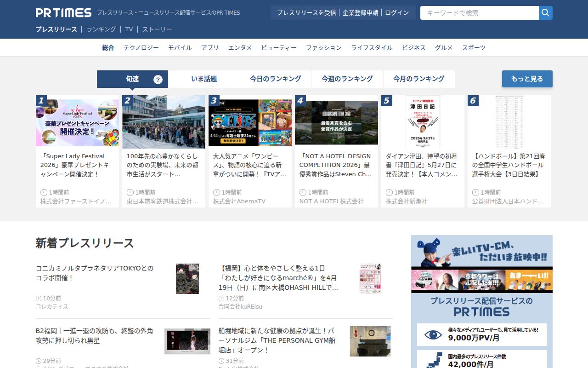Click company name 株式会社新潮社
588x368 pixels.
407,201
